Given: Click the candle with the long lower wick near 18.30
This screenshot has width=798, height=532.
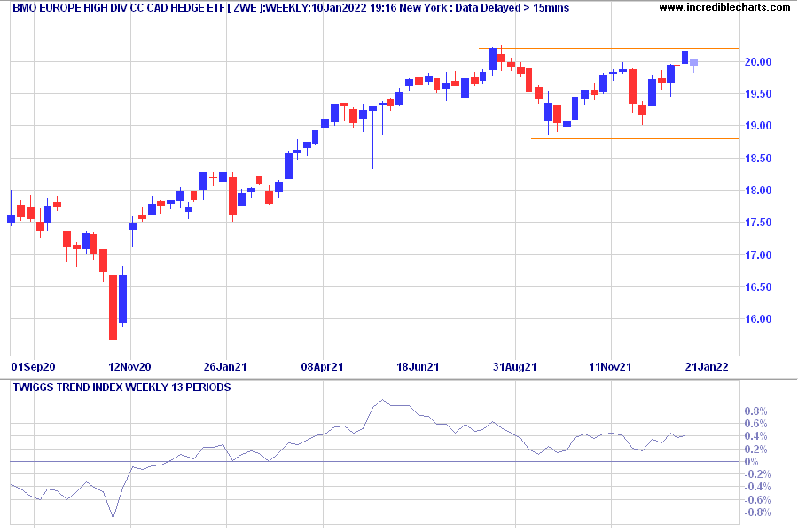Looking at the screenshot, I should (x=373, y=108).
